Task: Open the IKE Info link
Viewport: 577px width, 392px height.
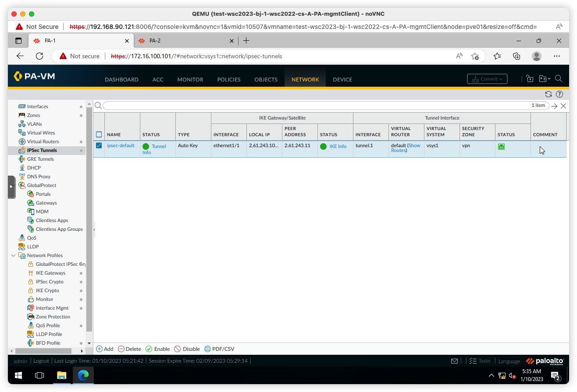Action: pyautogui.click(x=338, y=146)
